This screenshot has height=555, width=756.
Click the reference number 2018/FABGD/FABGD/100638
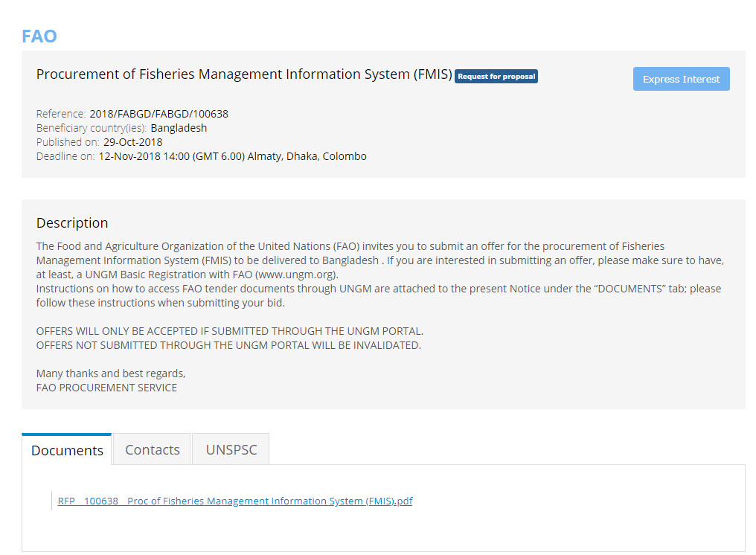point(158,114)
